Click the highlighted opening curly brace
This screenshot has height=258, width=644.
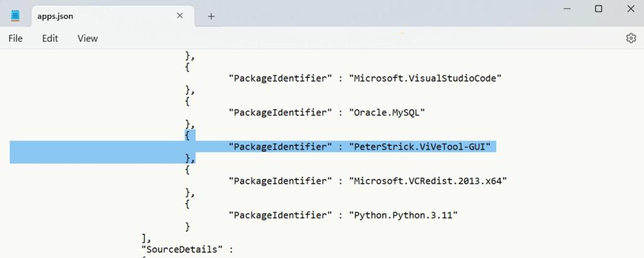187,135
